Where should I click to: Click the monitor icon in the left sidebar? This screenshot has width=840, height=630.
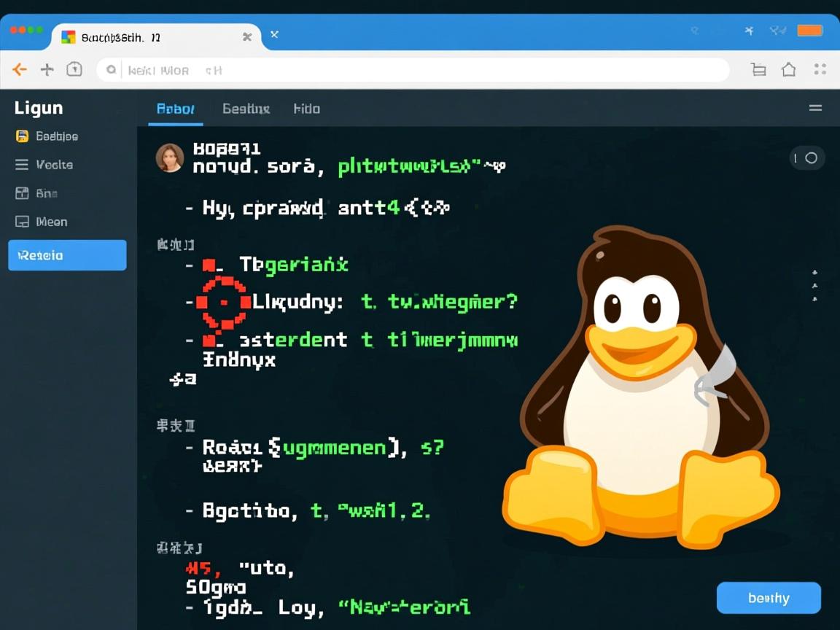23,221
